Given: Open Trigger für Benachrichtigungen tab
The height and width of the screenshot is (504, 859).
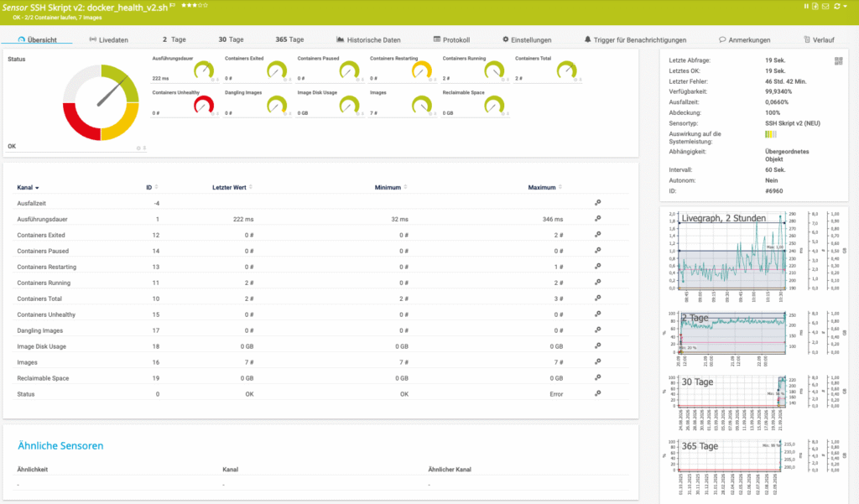Looking at the screenshot, I should (635, 40).
